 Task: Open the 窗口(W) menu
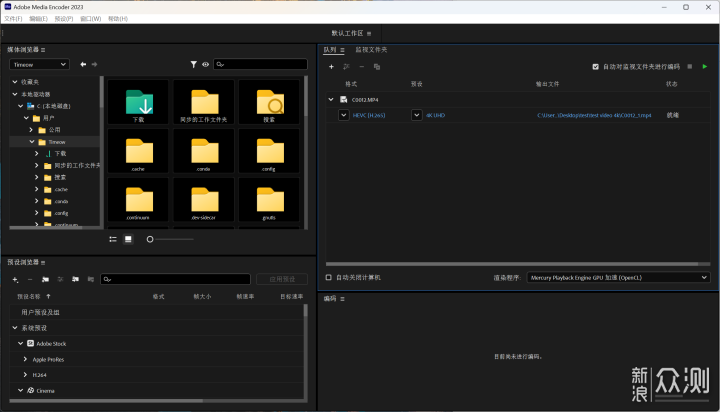[90, 19]
